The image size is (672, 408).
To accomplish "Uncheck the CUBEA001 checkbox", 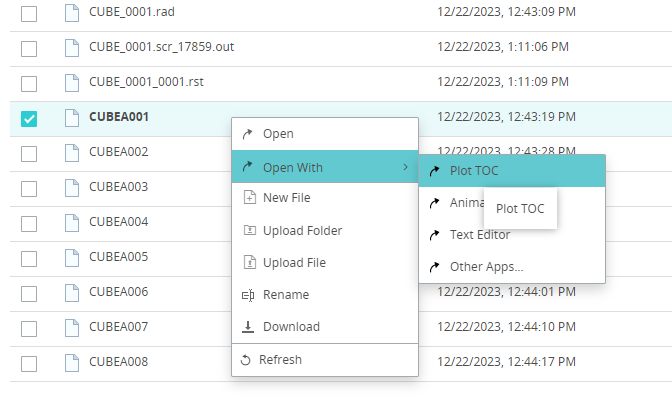I will [29, 119].
